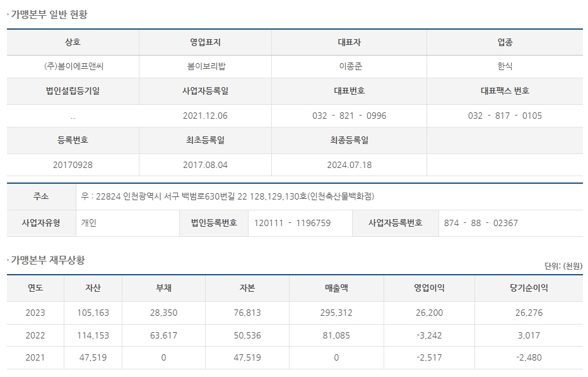Select the 법인설립등기일 header cell

(73, 91)
